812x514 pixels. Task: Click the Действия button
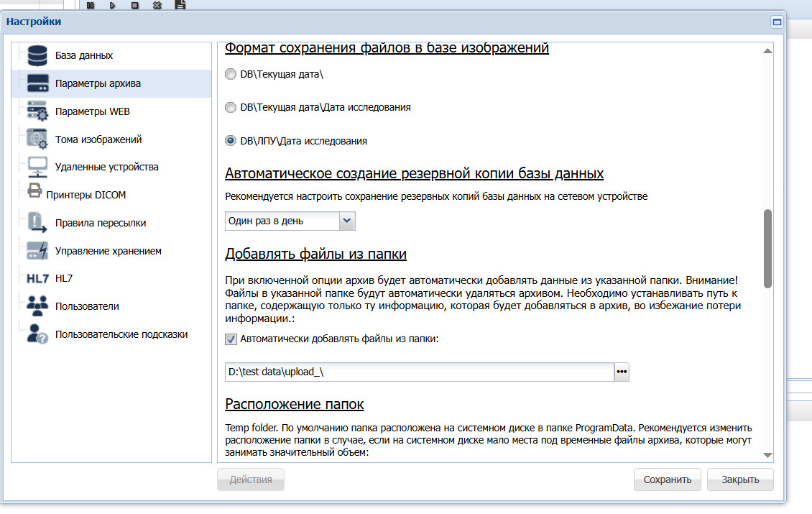coord(251,479)
